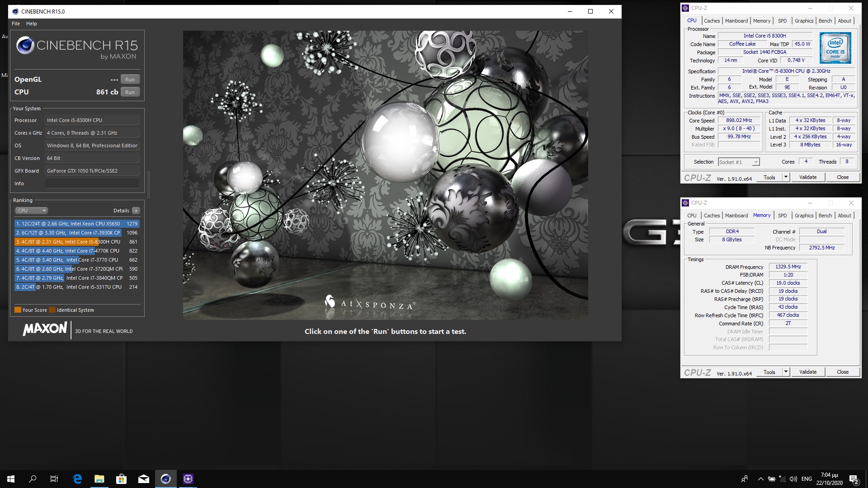
Task: Run the CPU benchmark
Action: [x=130, y=92]
